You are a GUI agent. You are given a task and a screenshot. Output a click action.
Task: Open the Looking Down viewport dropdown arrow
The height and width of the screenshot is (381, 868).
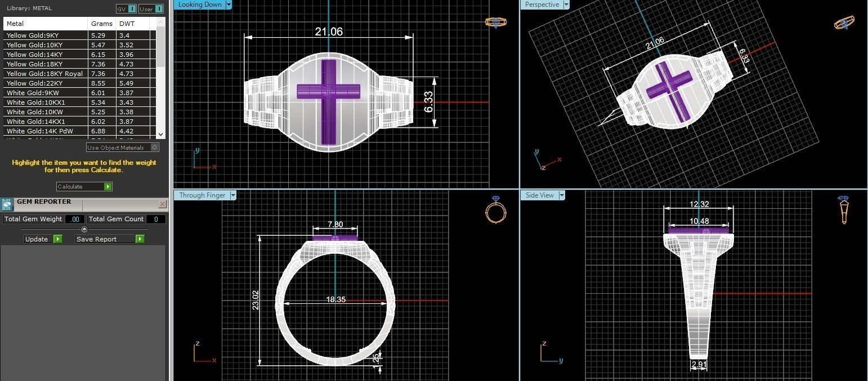click(228, 5)
